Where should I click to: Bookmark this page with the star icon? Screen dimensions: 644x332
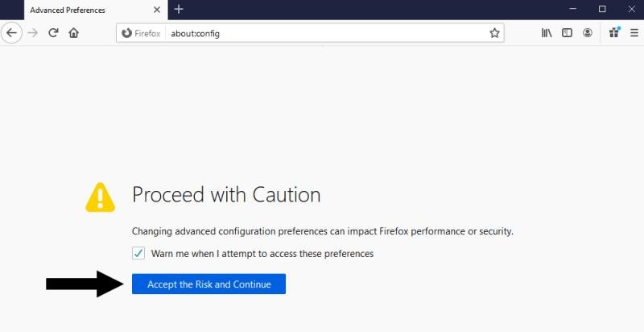point(494,33)
